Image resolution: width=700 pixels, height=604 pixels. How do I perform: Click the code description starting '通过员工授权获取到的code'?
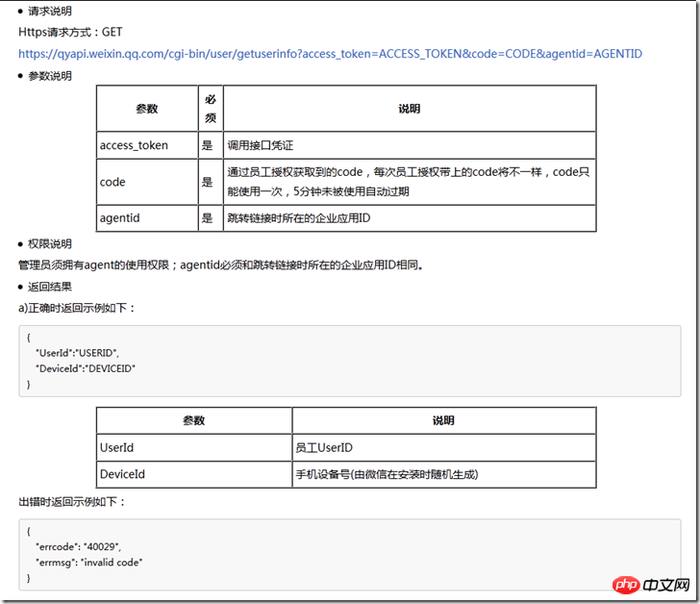click(410, 182)
